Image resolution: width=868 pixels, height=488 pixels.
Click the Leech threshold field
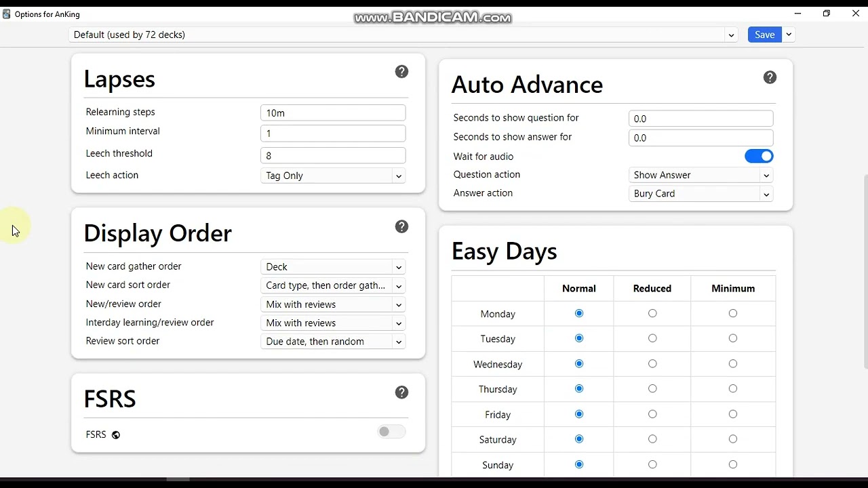point(333,156)
